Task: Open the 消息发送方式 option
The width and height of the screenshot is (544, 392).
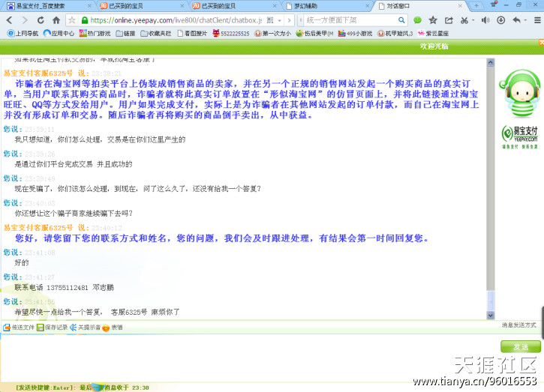Action: [x=519, y=325]
